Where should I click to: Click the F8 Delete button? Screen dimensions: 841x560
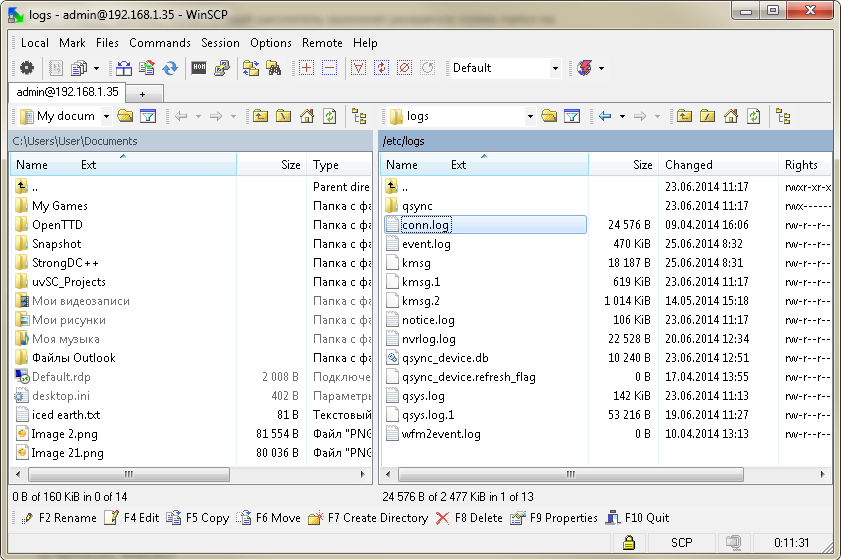coord(469,518)
